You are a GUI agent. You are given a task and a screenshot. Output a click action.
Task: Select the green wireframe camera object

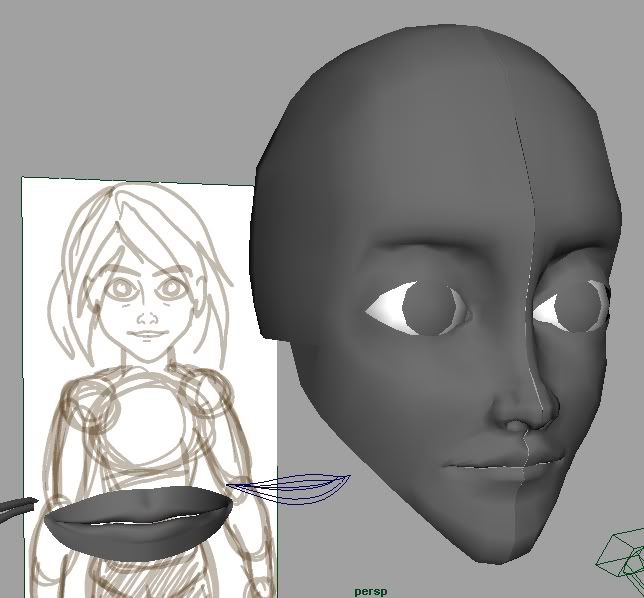point(621,561)
